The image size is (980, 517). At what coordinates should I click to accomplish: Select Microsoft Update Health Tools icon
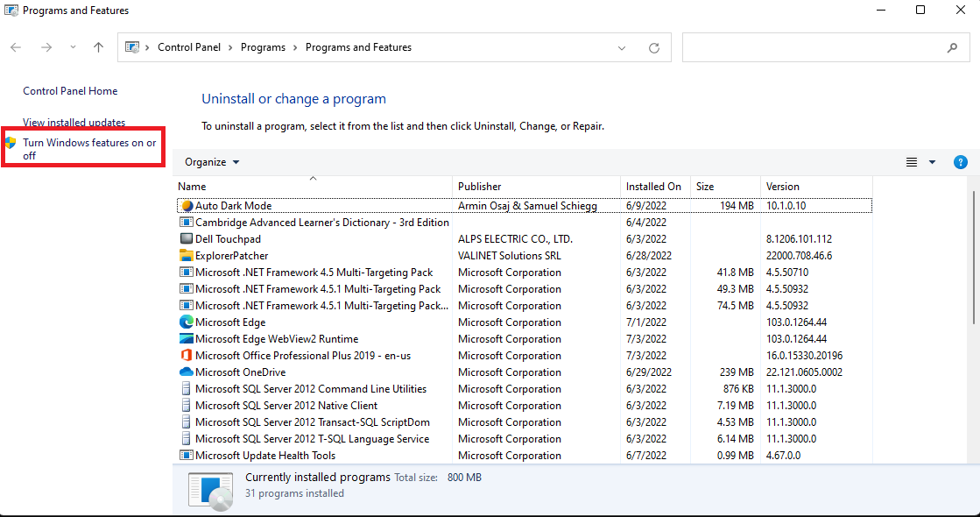coord(187,455)
